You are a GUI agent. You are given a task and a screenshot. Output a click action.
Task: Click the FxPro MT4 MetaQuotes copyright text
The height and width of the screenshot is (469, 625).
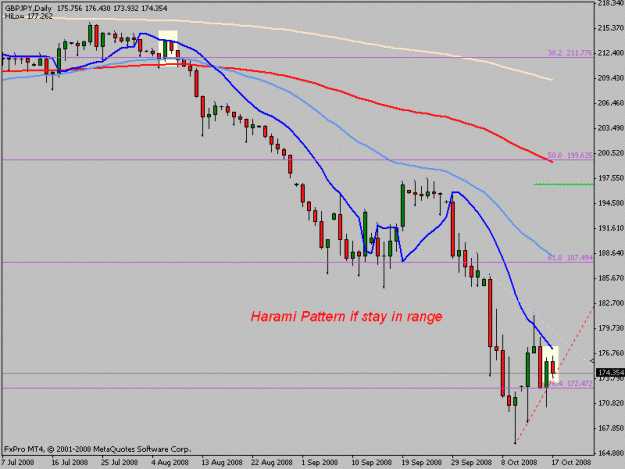pos(97,449)
